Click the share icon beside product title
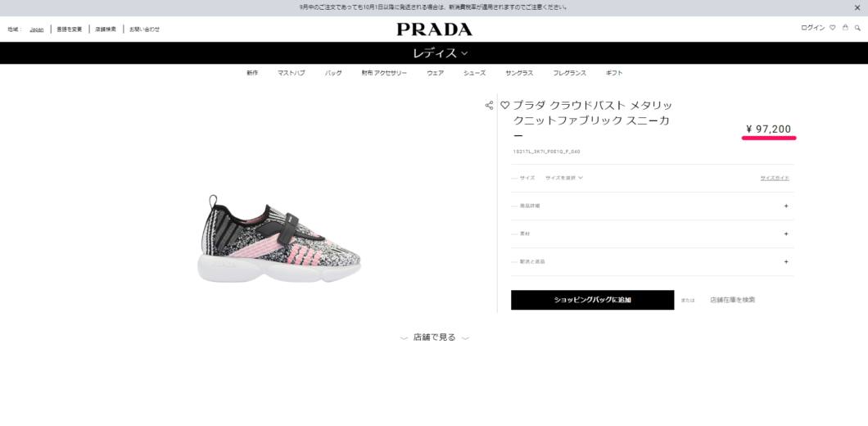 click(x=489, y=105)
